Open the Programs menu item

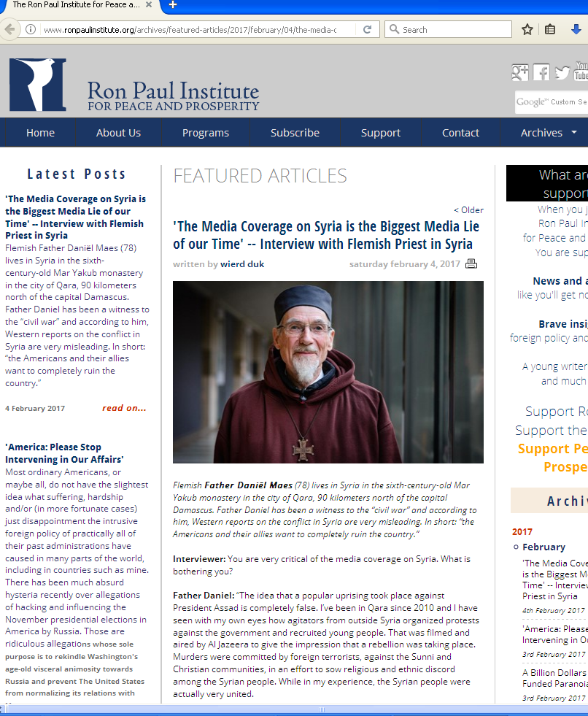206,133
